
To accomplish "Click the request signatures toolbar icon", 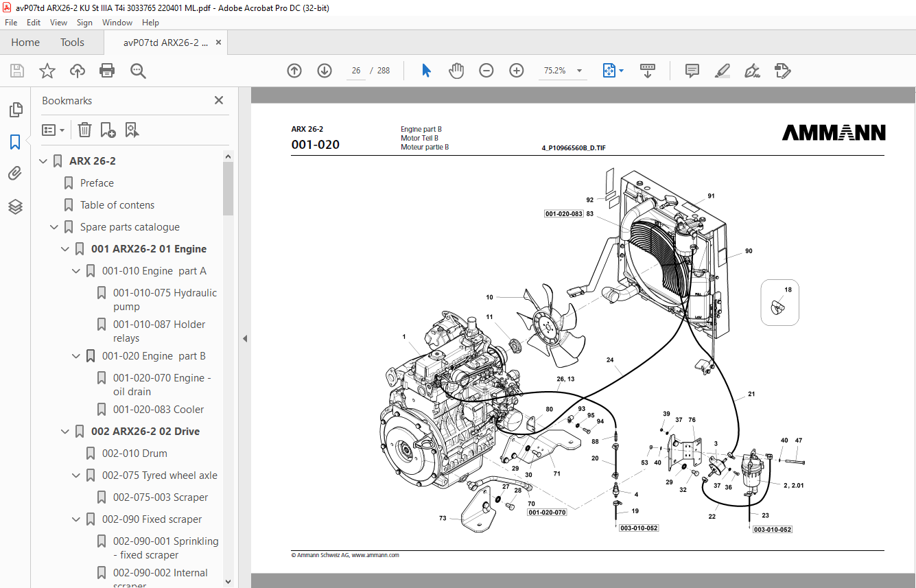I will pyautogui.click(x=782, y=71).
